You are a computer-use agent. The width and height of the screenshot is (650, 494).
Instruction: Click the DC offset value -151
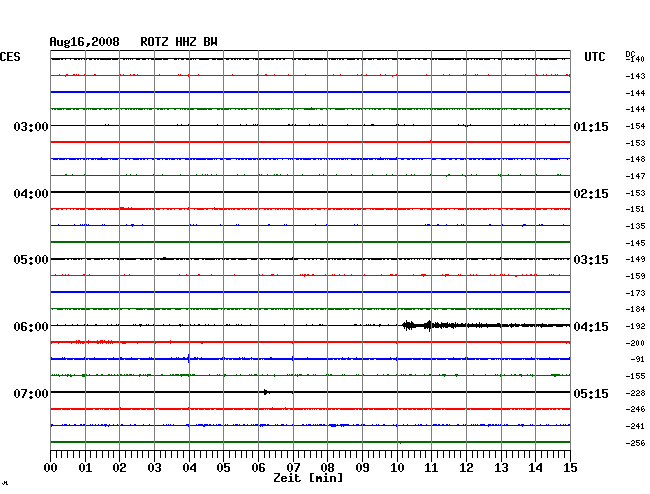coord(635,209)
